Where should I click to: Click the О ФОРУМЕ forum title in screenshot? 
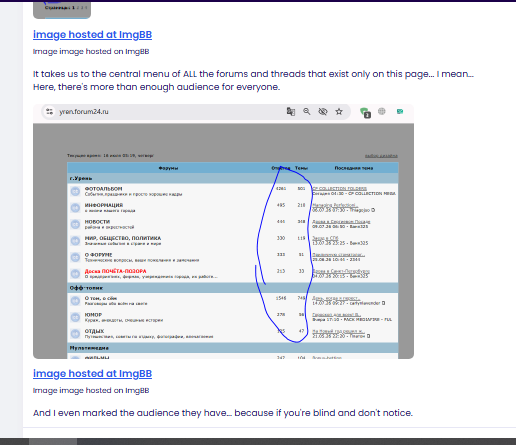[98, 255]
